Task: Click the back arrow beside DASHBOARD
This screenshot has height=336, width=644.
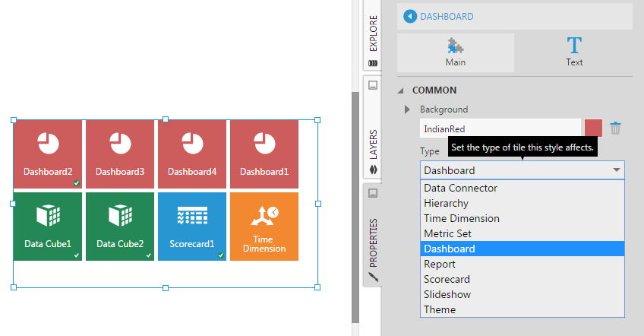Action: pyautogui.click(x=410, y=16)
